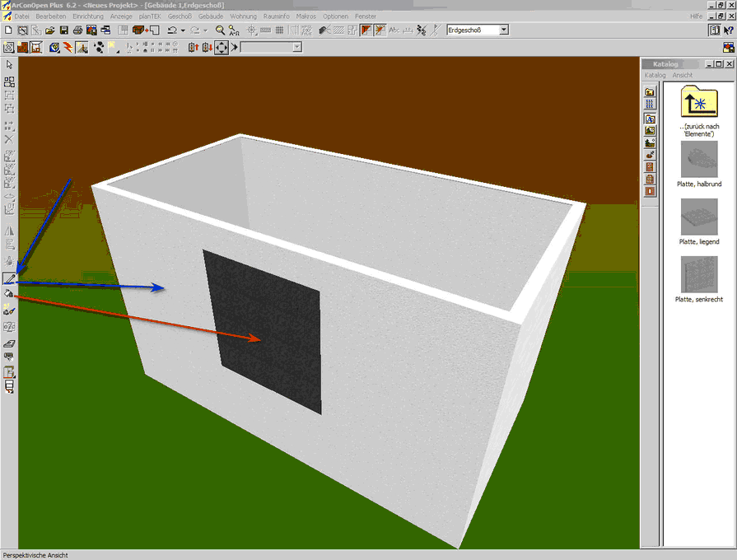Click the context help question-mark icon
Screen dimensions: 737x560
click(x=728, y=30)
